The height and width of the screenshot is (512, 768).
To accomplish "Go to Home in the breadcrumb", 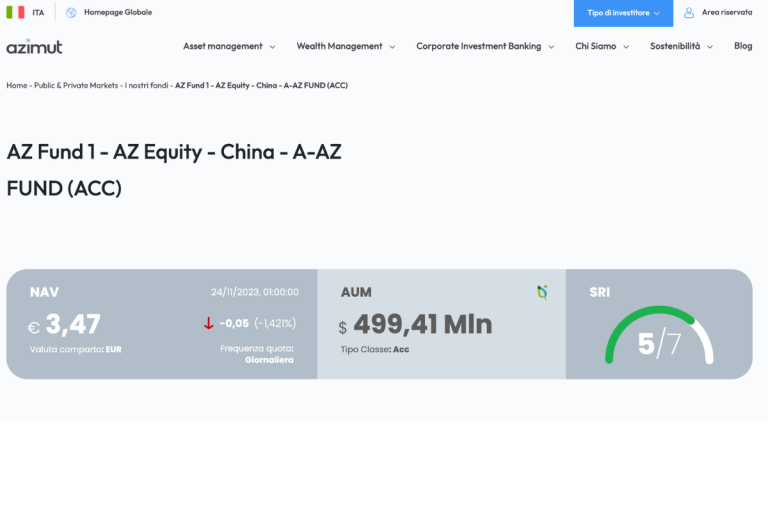I will 17,85.
